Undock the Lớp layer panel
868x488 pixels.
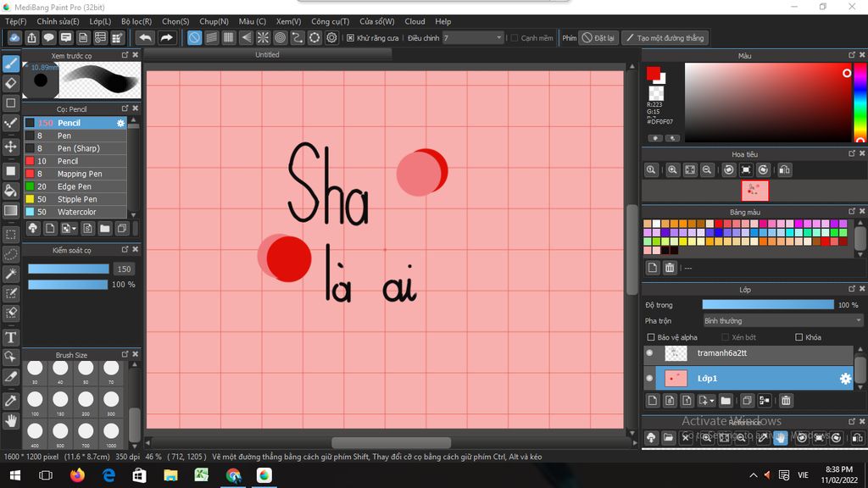coord(851,290)
